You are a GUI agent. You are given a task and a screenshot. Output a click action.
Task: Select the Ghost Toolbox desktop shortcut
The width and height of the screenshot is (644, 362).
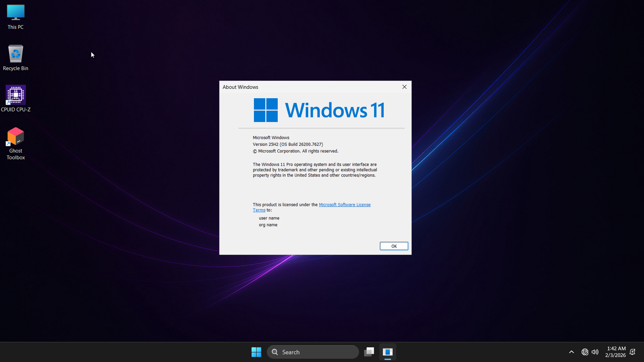point(16,137)
